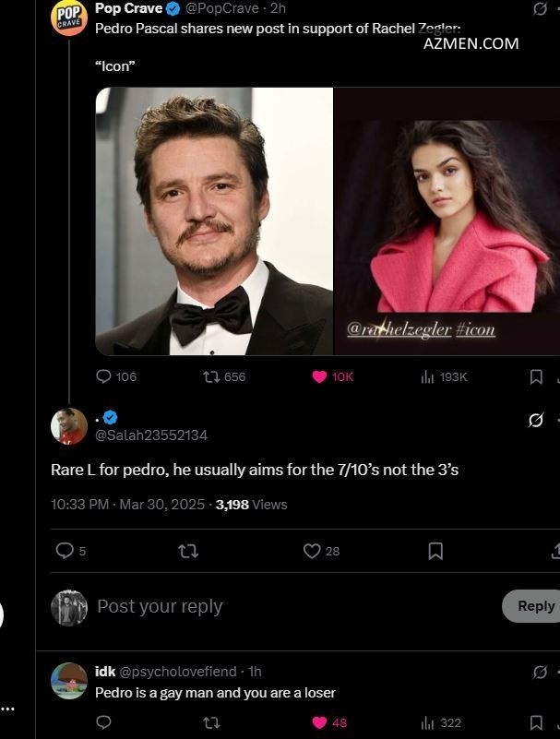The image size is (560, 739).
Task: Open the @Salah23552134 profile link
Action: coord(151,435)
